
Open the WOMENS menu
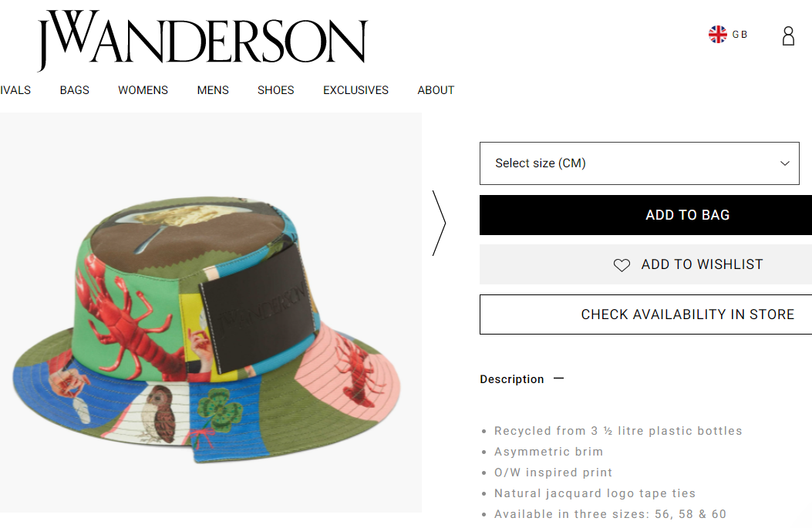point(143,90)
